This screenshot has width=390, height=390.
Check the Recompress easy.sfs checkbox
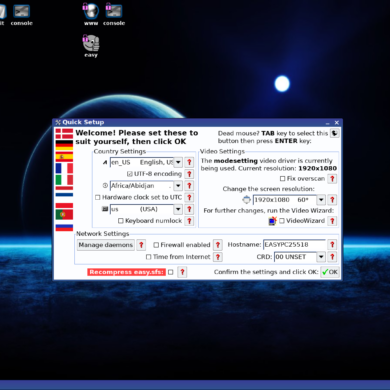tap(171, 272)
